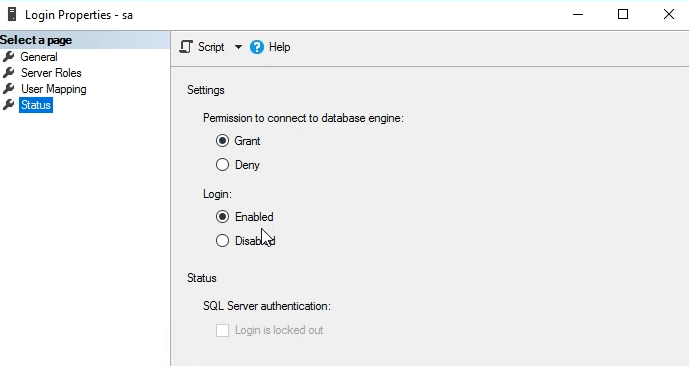Choose the Disabled login option
This screenshot has width=689, height=366.
click(222, 241)
